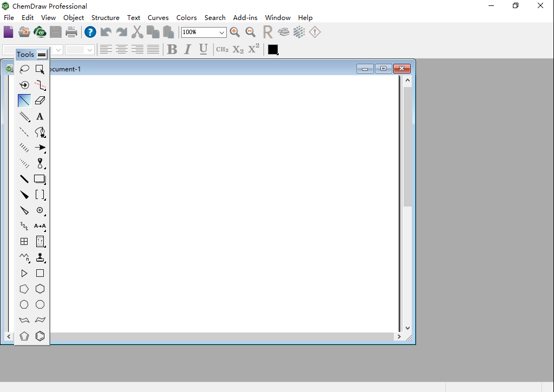
Task: Toggle Bold text formatting
Action: pos(172,50)
